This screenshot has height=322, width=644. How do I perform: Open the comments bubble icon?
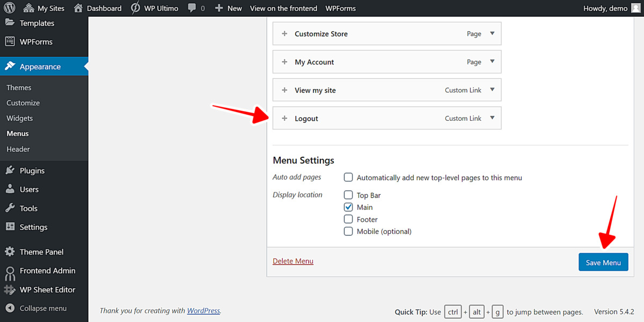[x=191, y=8]
